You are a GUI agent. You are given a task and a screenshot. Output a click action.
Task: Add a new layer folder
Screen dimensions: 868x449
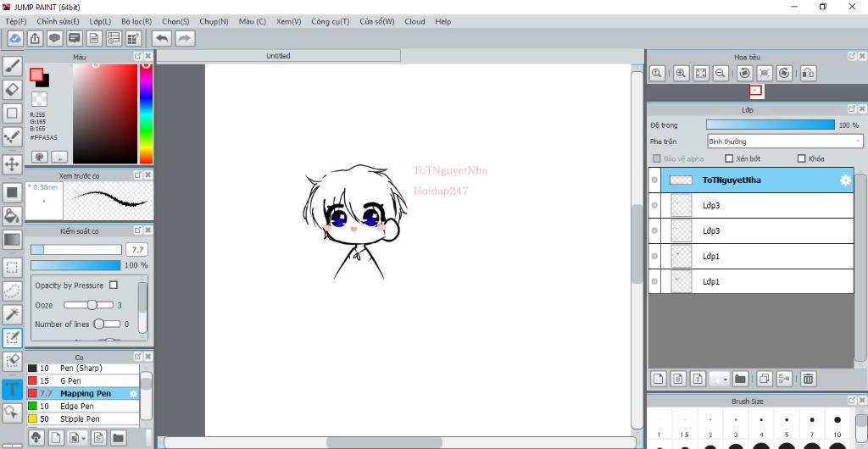point(740,379)
